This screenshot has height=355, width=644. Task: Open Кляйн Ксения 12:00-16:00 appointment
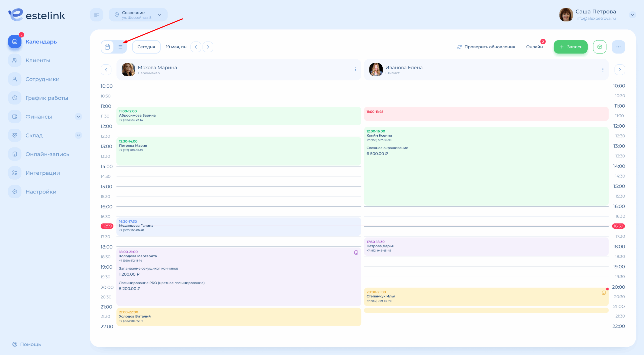(486, 166)
